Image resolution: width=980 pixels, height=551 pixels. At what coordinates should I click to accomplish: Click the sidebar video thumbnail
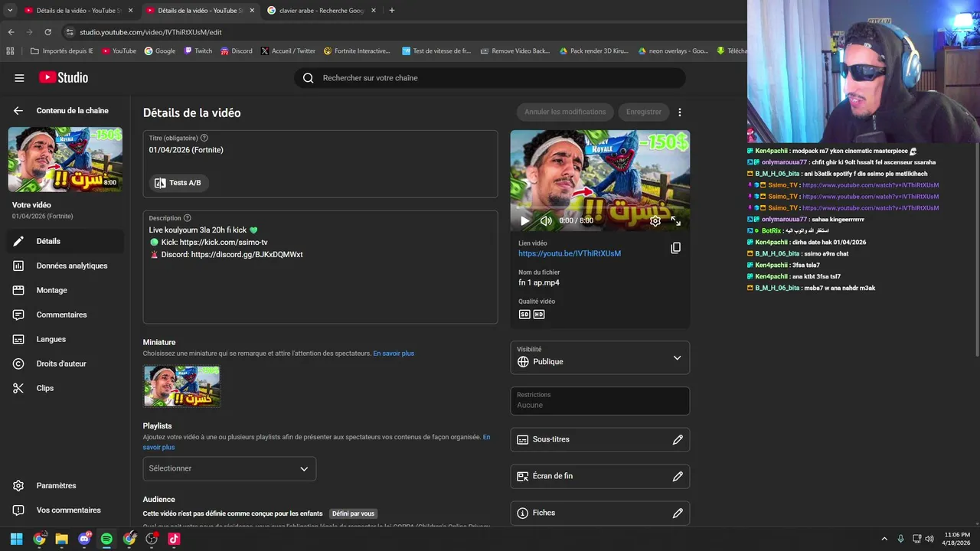pyautogui.click(x=65, y=159)
